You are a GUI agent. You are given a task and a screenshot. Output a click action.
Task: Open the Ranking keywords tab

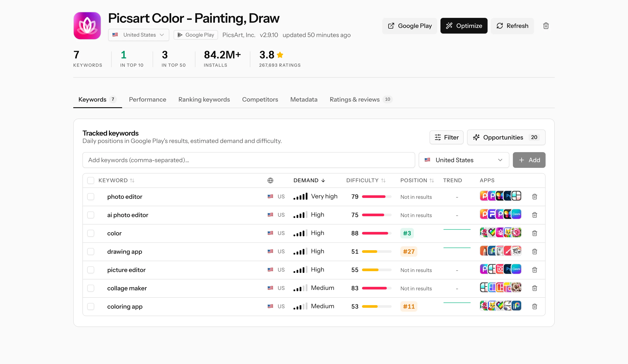pos(204,99)
